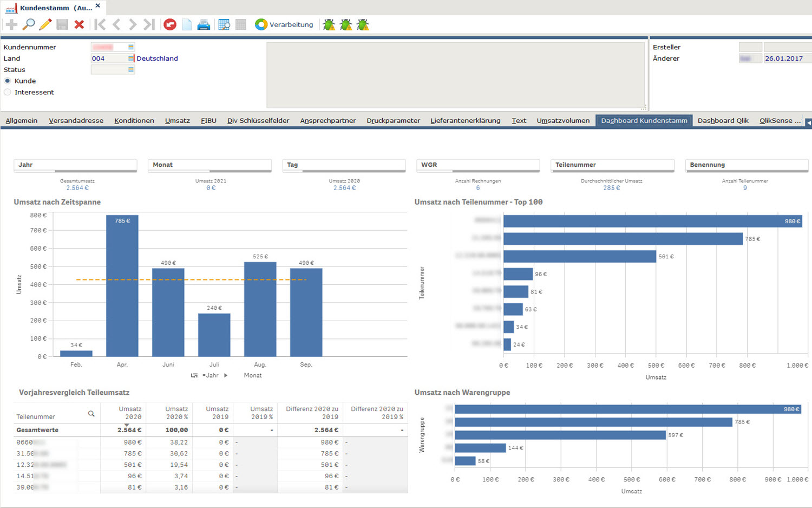
Task: Expand the Jahr filter box
Action: [75, 165]
